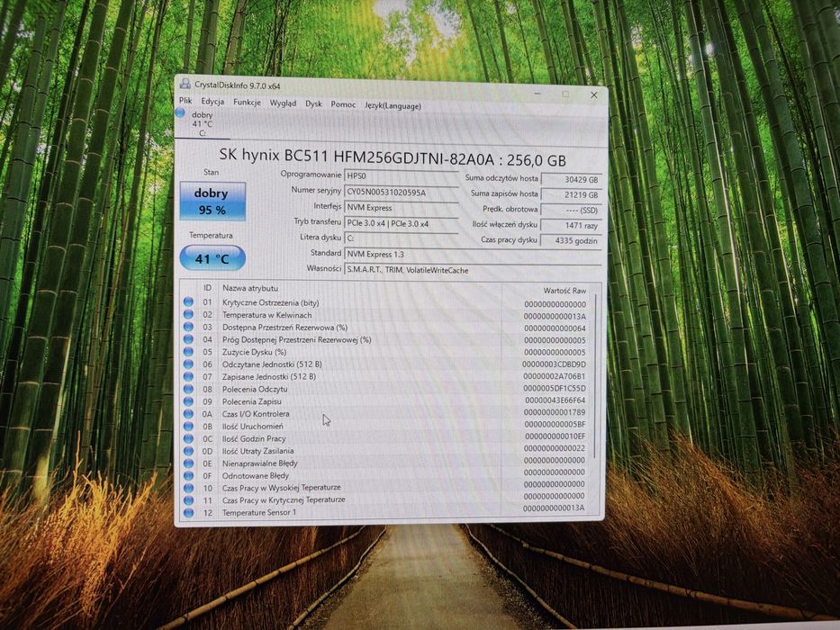Click status icon for Czas Pracy w Krytycznej Teperaturze
Screen dimensions: 840x630
(188, 500)
